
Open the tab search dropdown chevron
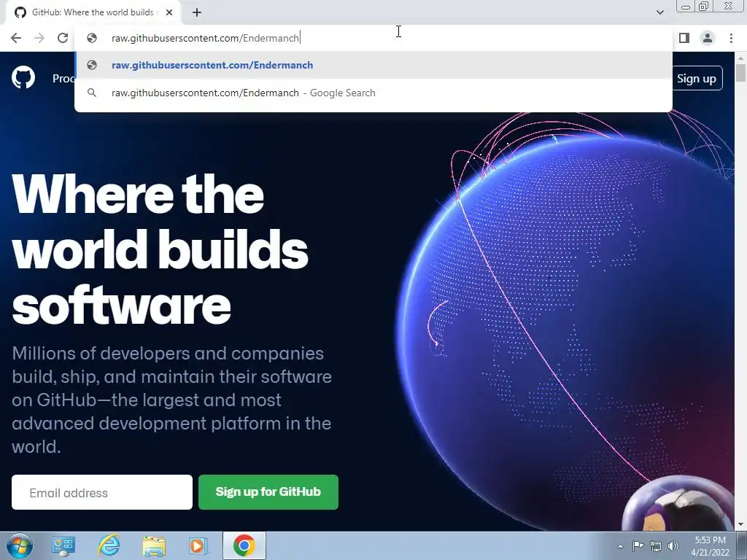pyautogui.click(x=659, y=12)
